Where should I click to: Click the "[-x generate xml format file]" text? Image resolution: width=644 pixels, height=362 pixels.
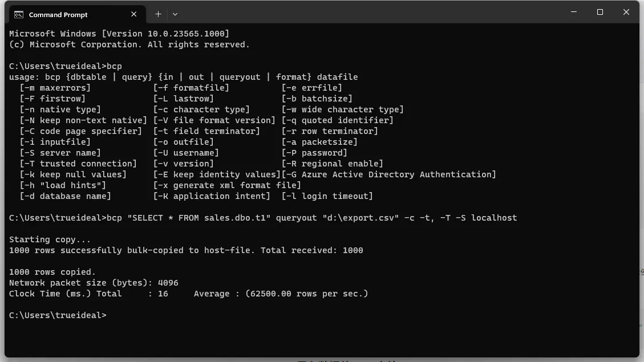point(227,185)
